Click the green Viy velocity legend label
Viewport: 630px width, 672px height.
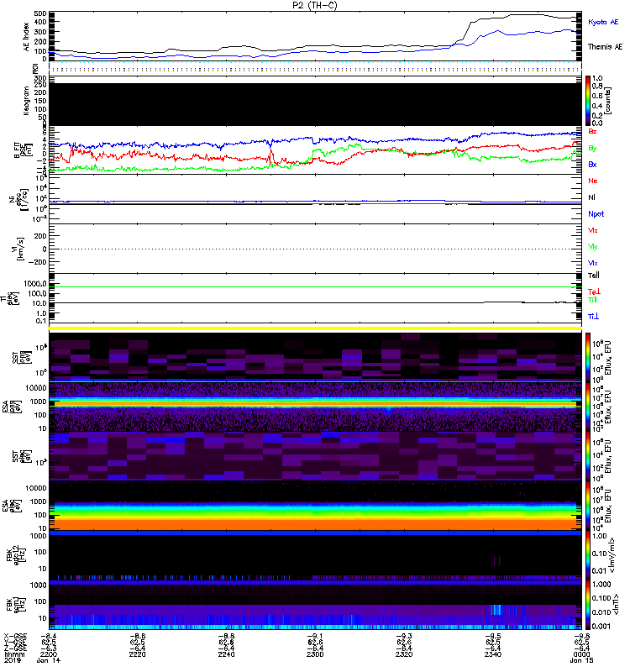coord(593,246)
